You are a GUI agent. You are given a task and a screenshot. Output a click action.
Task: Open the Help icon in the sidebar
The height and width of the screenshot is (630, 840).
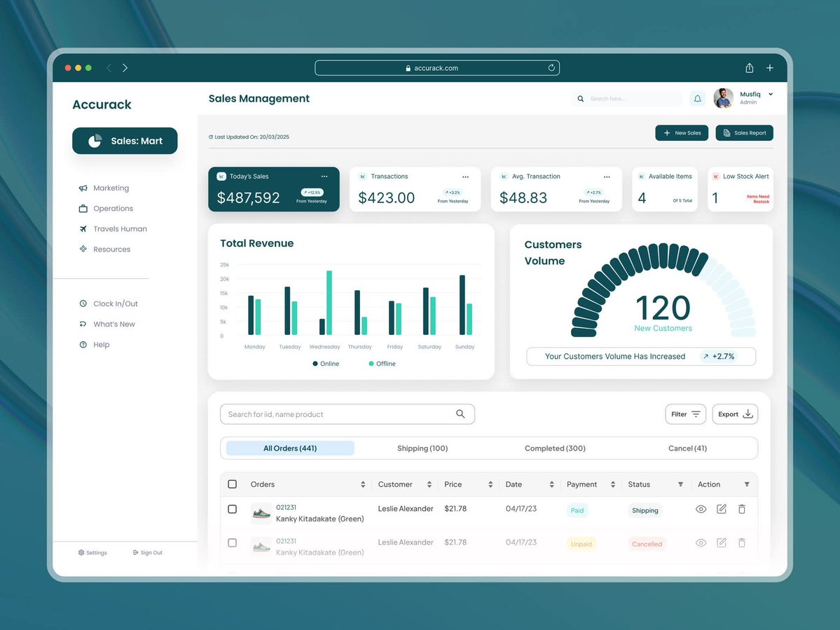point(83,344)
